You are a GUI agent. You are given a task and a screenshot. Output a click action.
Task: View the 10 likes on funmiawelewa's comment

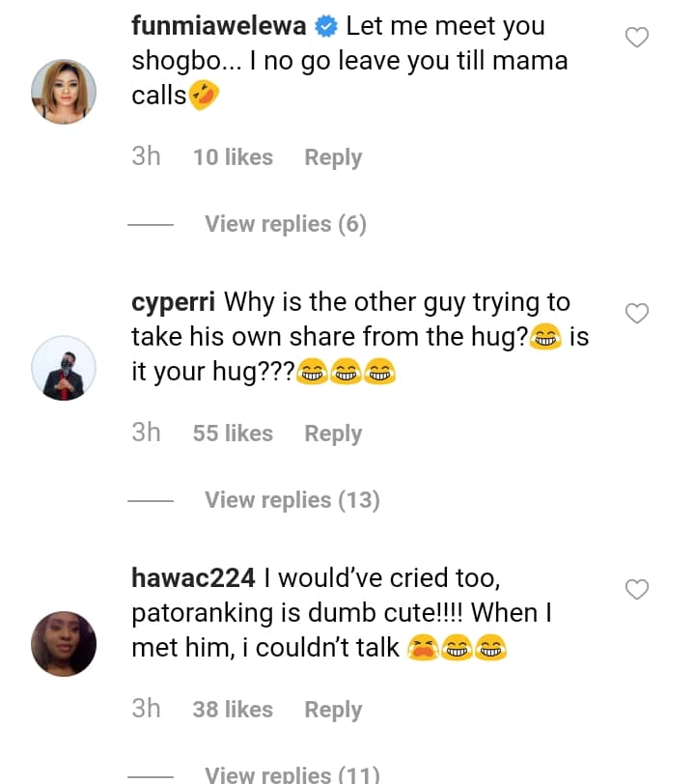point(233,157)
